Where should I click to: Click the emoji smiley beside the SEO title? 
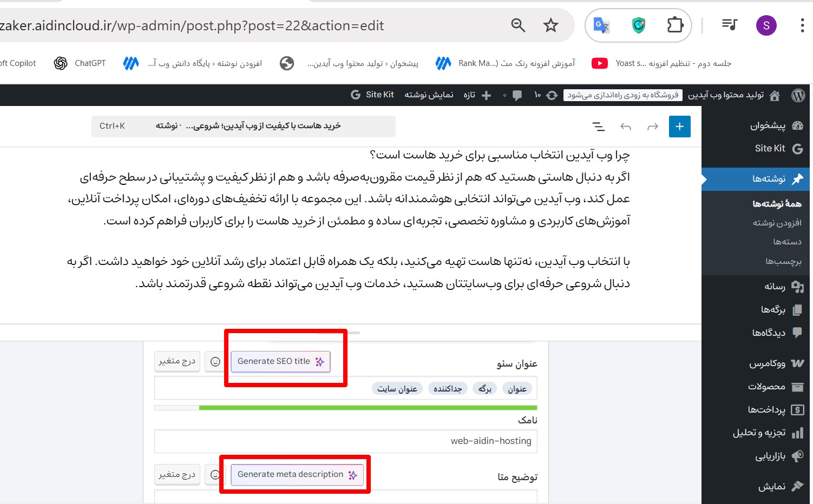pyautogui.click(x=215, y=361)
